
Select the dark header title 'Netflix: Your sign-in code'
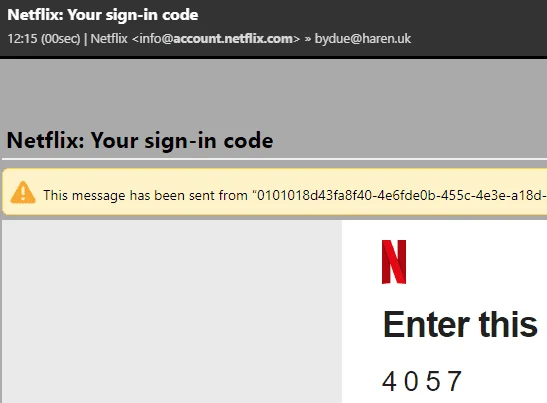pos(103,15)
